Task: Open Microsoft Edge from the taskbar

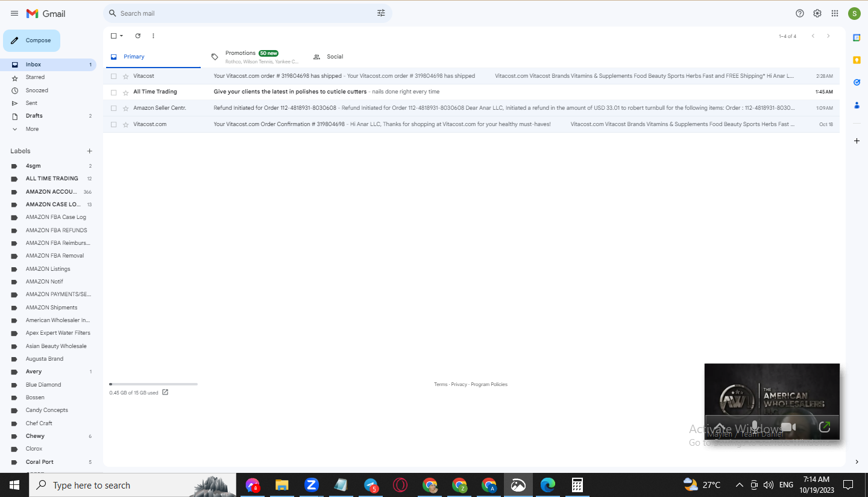Action: [x=547, y=485]
